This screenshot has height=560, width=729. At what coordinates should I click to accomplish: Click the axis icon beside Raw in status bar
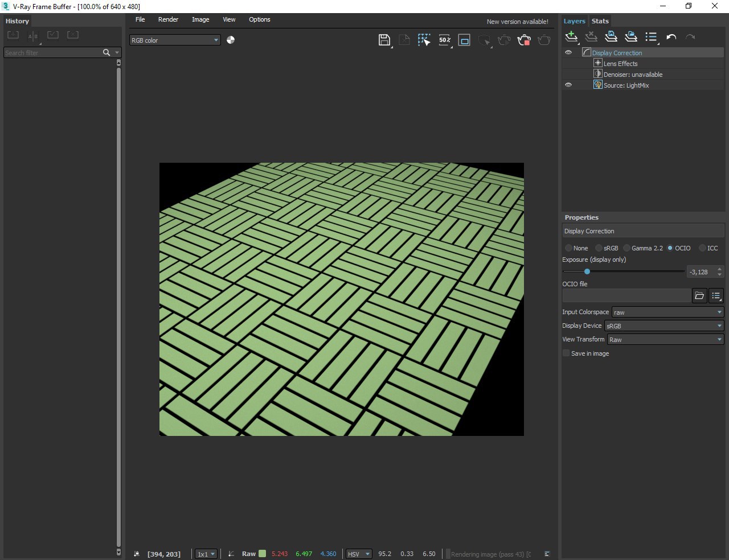[x=231, y=554]
